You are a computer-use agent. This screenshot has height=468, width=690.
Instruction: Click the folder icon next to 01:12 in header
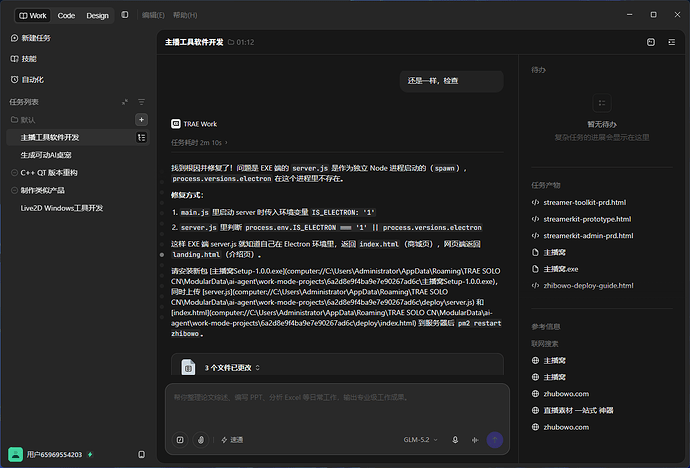231,42
